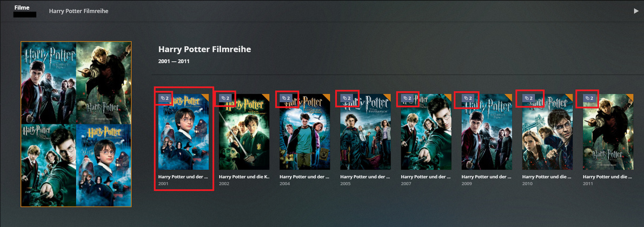Click the year '2005' under fourth movie
This screenshot has height=227, width=644.
345,184
